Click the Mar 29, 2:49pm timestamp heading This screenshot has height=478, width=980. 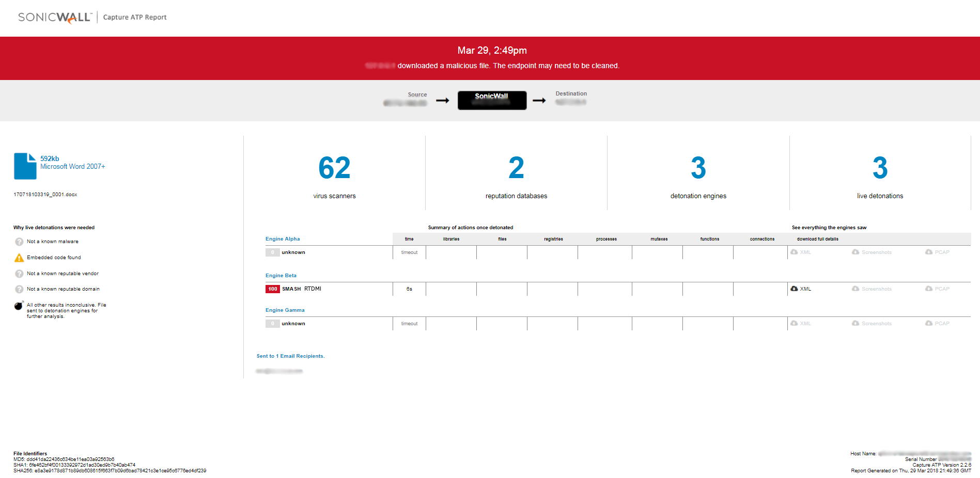pos(492,51)
